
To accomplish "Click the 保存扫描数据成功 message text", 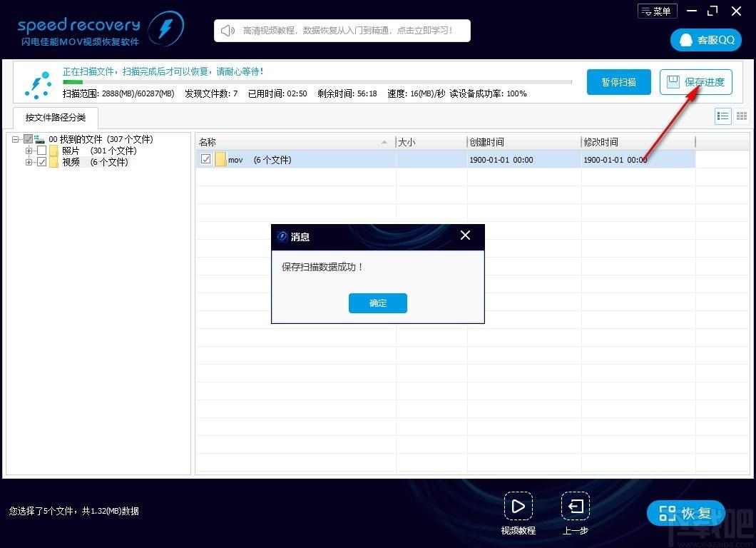I will (x=322, y=267).
